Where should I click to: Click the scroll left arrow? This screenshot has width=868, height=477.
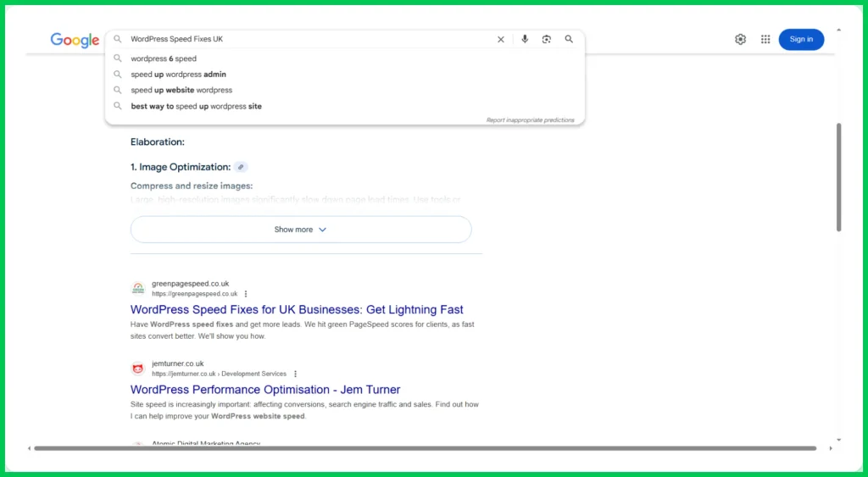click(30, 448)
